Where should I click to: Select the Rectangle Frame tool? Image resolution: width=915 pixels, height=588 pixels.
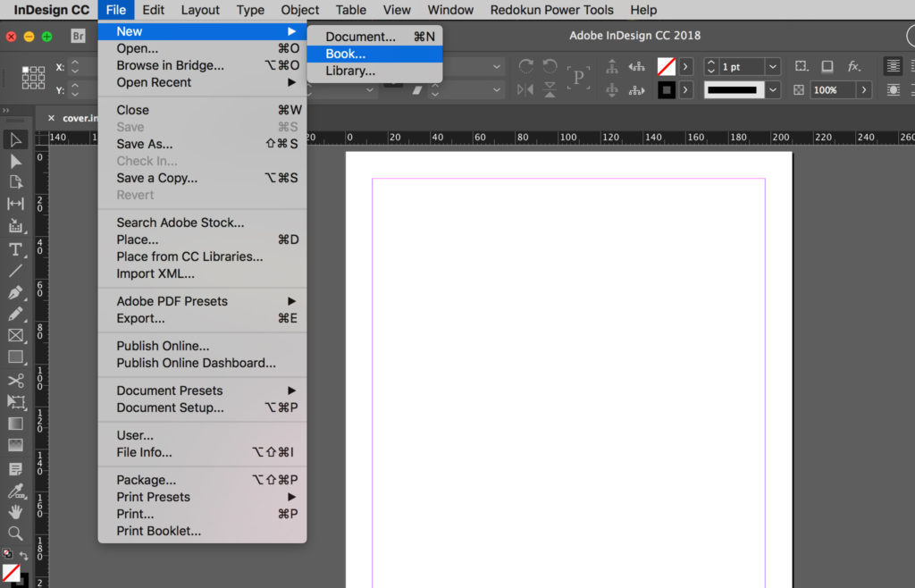(15, 335)
